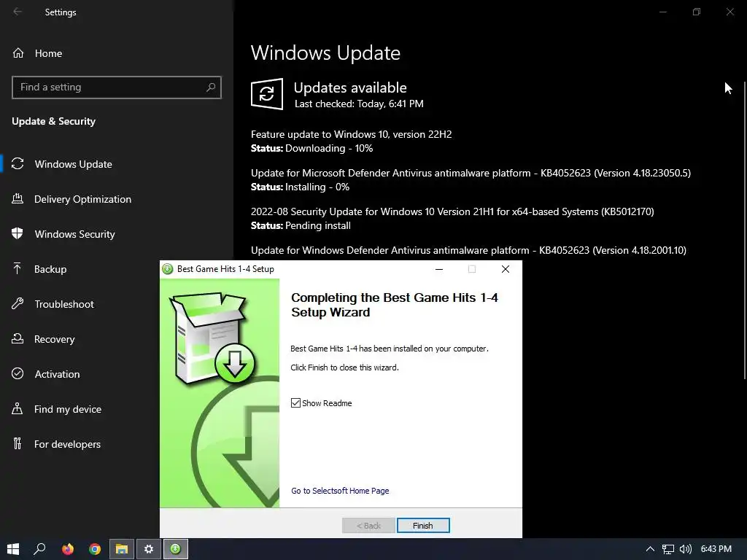
Task: Click the For developers tools icon
Action: click(x=18, y=444)
